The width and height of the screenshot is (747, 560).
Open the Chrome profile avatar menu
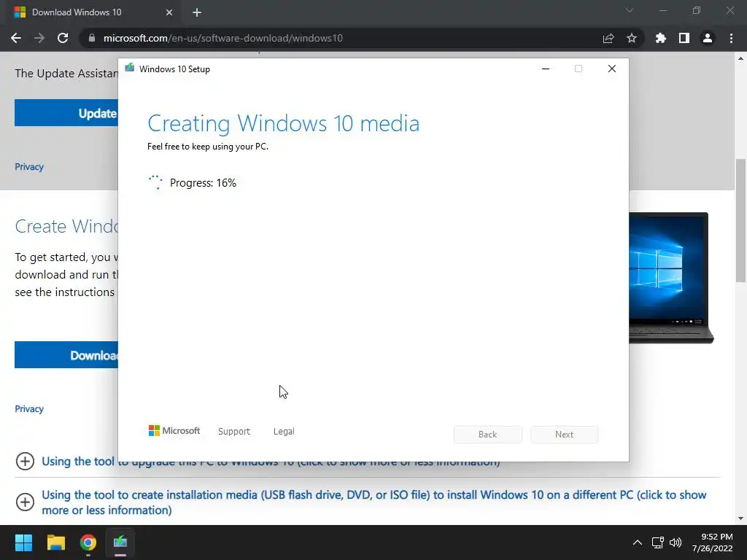coord(707,38)
